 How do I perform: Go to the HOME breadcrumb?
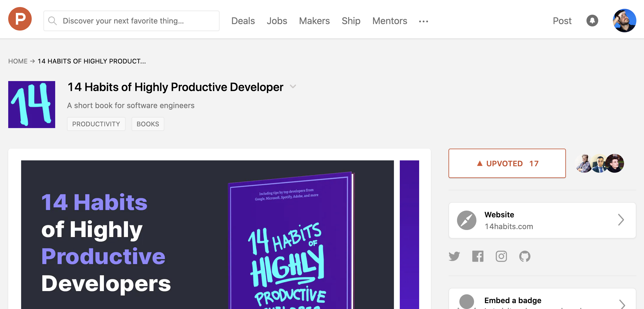(x=18, y=61)
